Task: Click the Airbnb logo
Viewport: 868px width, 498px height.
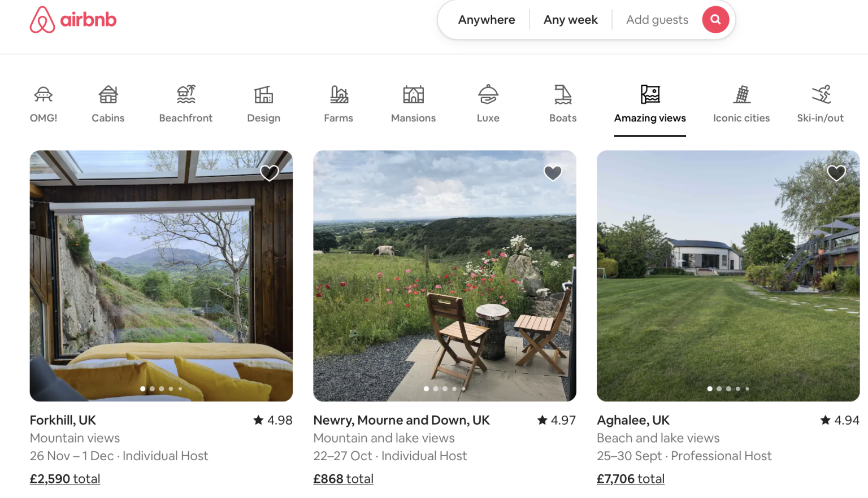Action: click(73, 20)
